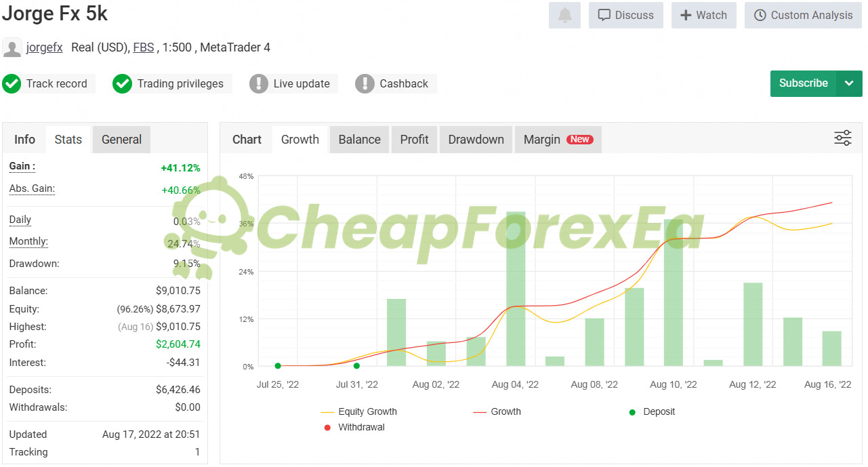Toggle Withdrawal legend marker

354,428
